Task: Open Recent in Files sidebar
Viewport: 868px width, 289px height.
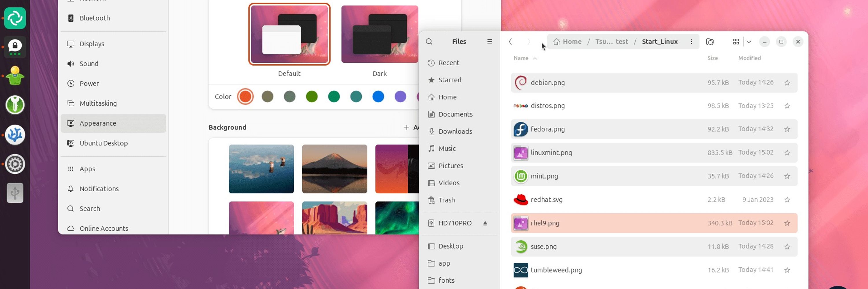Action: click(459, 63)
